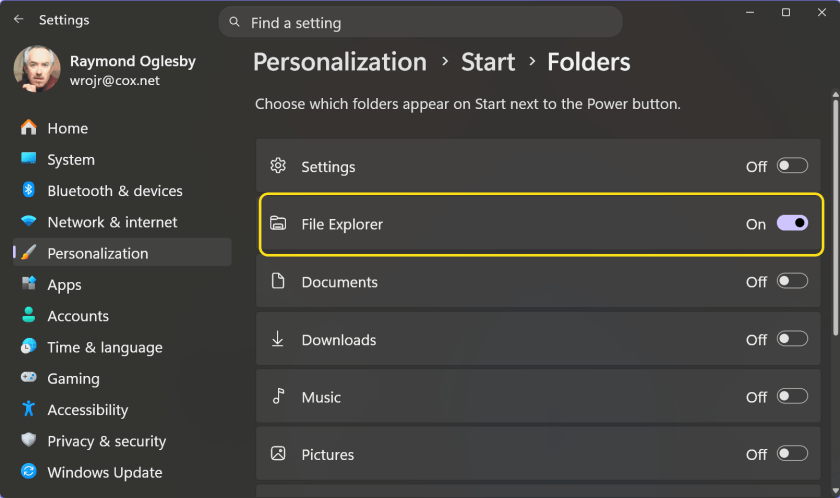Click the Network wifi icon
Screen dimensions: 840x498
click(28, 221)
